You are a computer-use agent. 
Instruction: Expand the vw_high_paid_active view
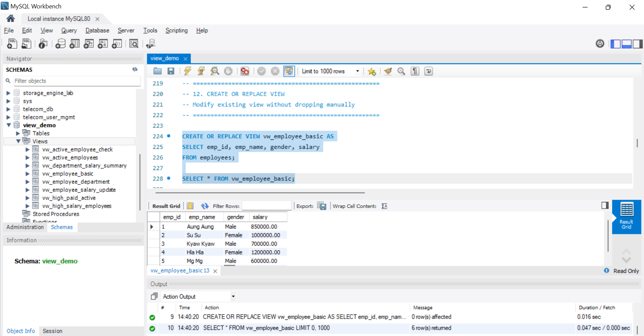pos(28,198)
